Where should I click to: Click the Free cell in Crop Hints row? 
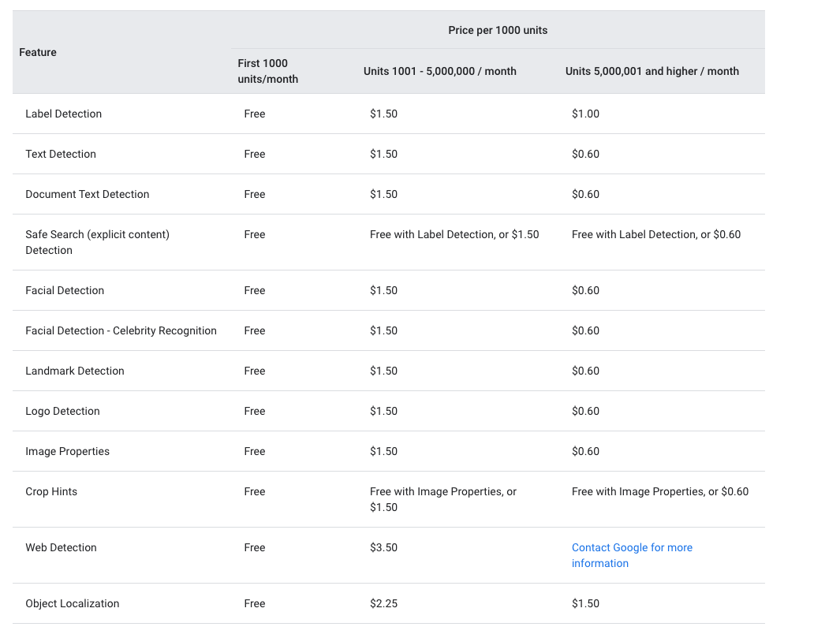click(255, 491)
